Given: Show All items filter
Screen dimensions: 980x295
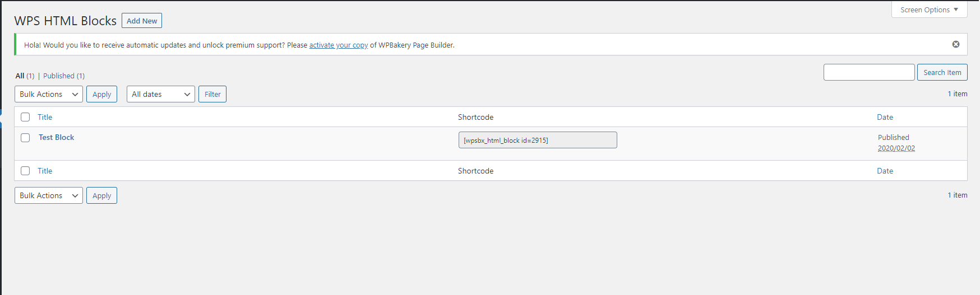Looking at the screenshot, I should pyautogui.click(x=20, y=76).
